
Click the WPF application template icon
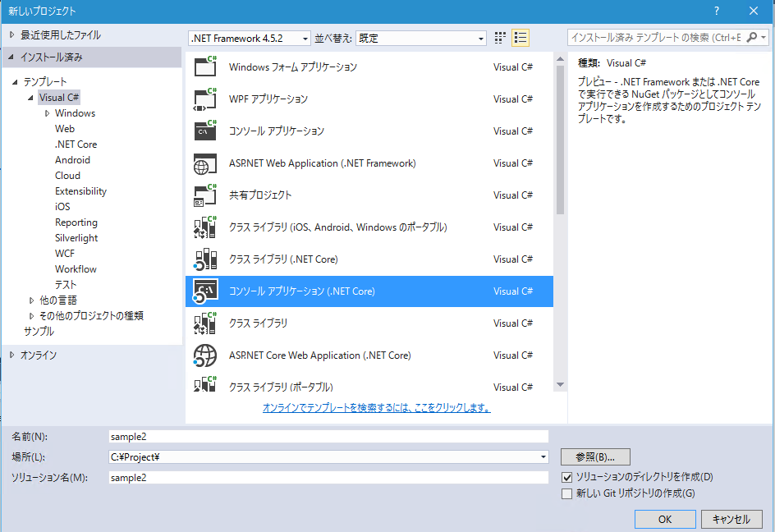[205, 99]
